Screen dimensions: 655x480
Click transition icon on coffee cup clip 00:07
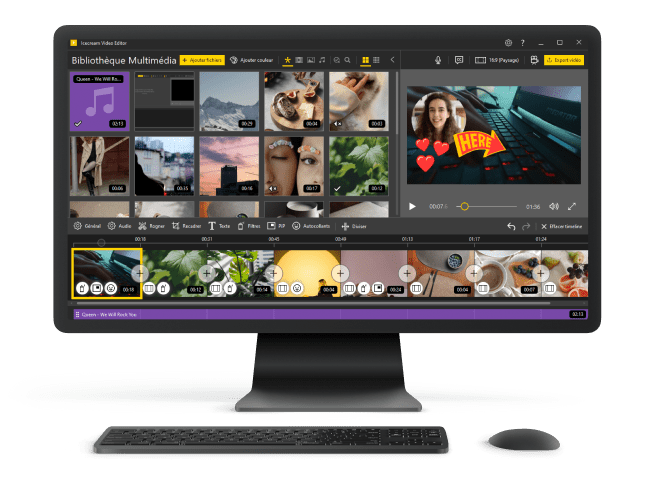click(483, 288)
